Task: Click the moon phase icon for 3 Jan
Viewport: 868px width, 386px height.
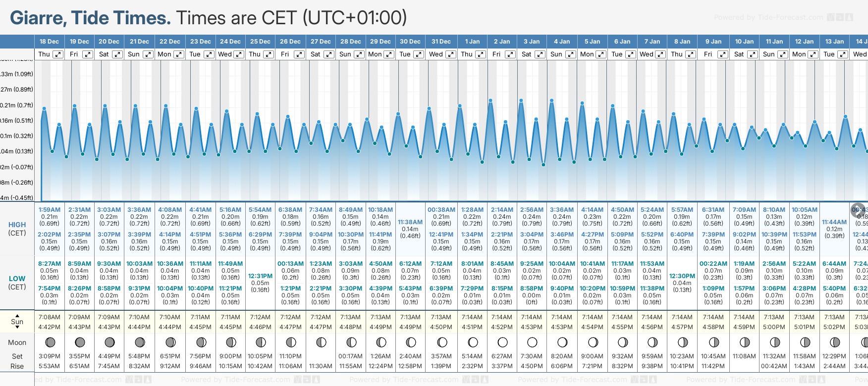Action: 532,342
